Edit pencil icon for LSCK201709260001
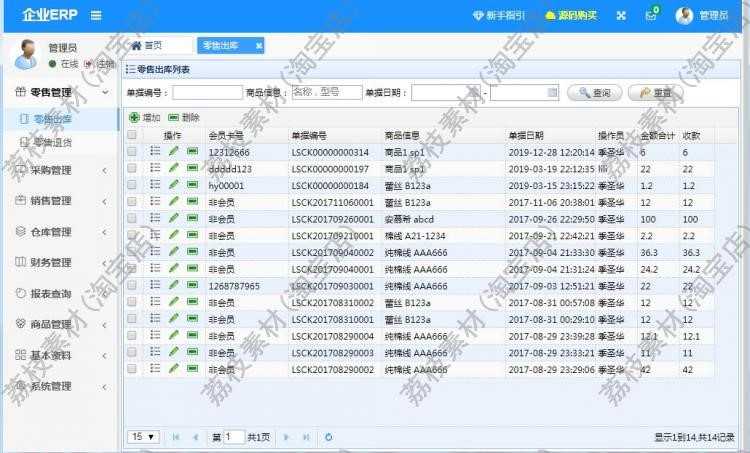This screenshot has width=750, height=453. point(174,218)
